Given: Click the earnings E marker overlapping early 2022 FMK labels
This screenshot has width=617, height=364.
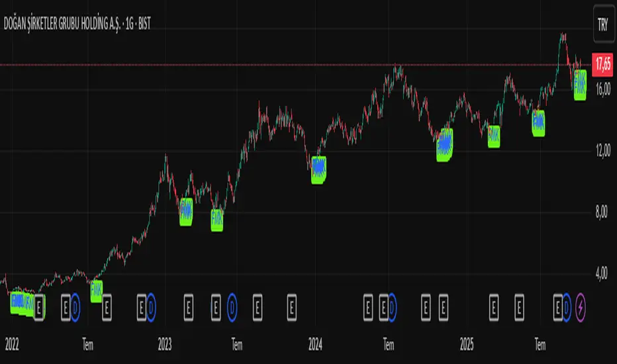Looking at the screenshot, I should click(x=39, y=308).
